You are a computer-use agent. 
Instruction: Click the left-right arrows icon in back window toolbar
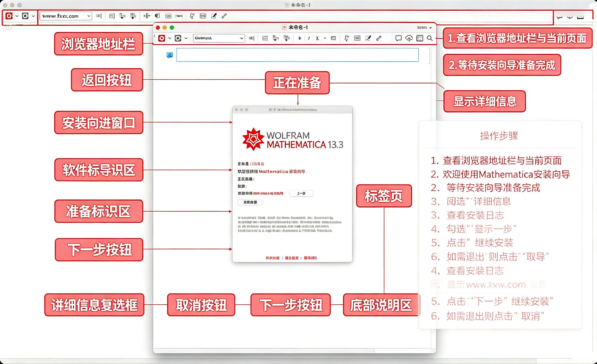tap(147, 16)
